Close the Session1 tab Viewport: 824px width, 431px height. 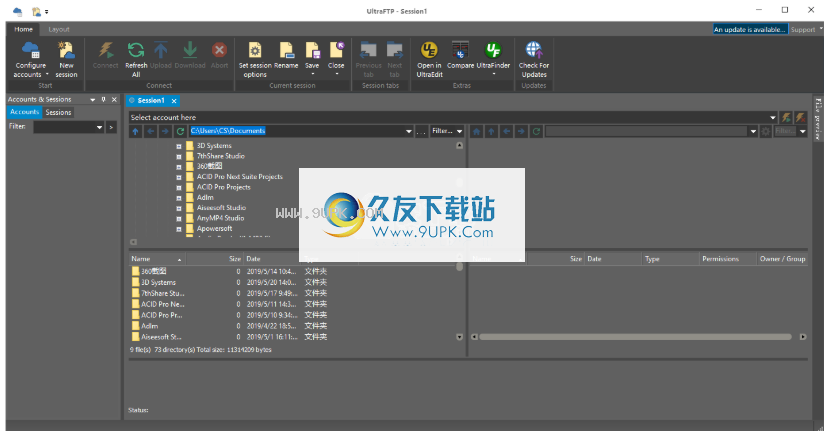click(x=174, y=100)
